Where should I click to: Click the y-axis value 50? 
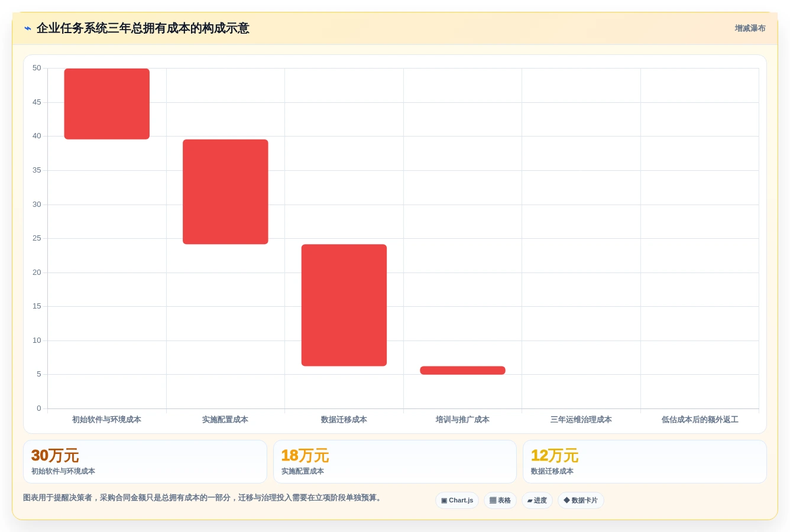(37, 68)
